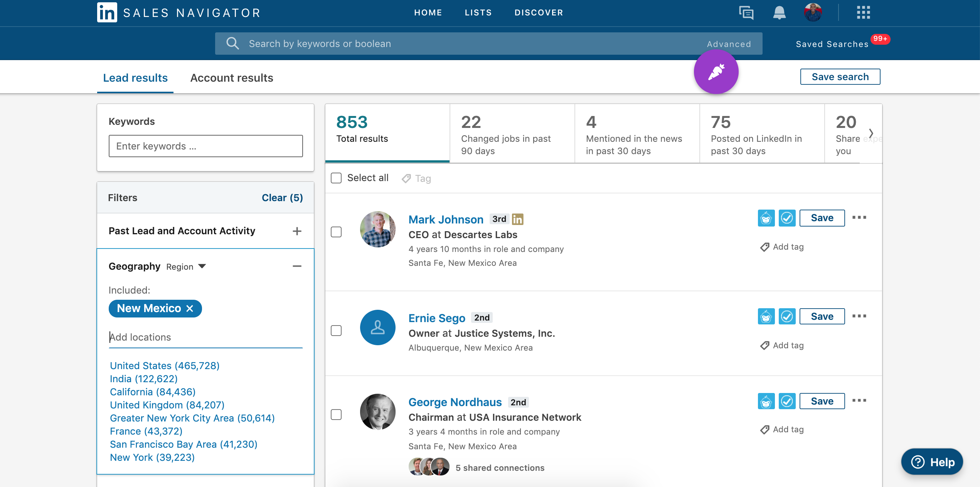Image resolution: width=980 pixels, height=487 pixels.
Task: Open the Help button
Action: [x=932, y=462]
